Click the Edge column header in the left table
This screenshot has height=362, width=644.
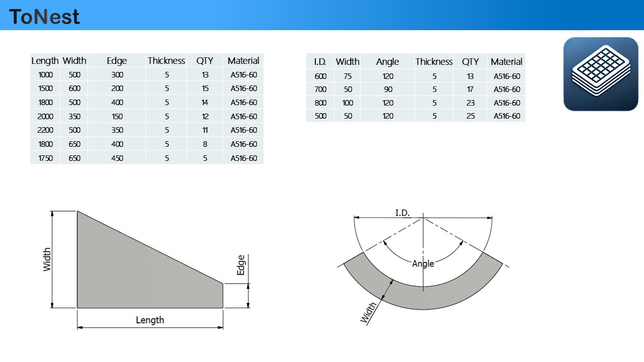click(117, 61)
